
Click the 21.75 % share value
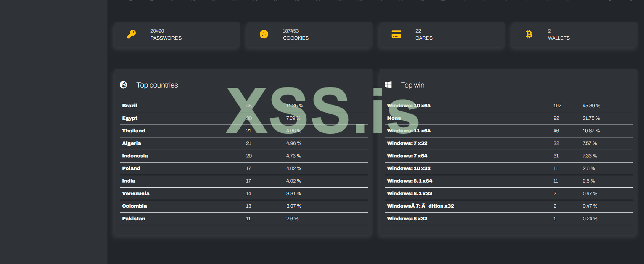(591, 118)
